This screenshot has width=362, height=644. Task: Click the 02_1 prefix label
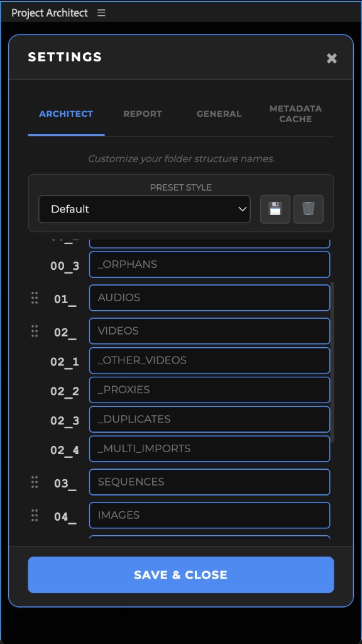pos(65,362)
